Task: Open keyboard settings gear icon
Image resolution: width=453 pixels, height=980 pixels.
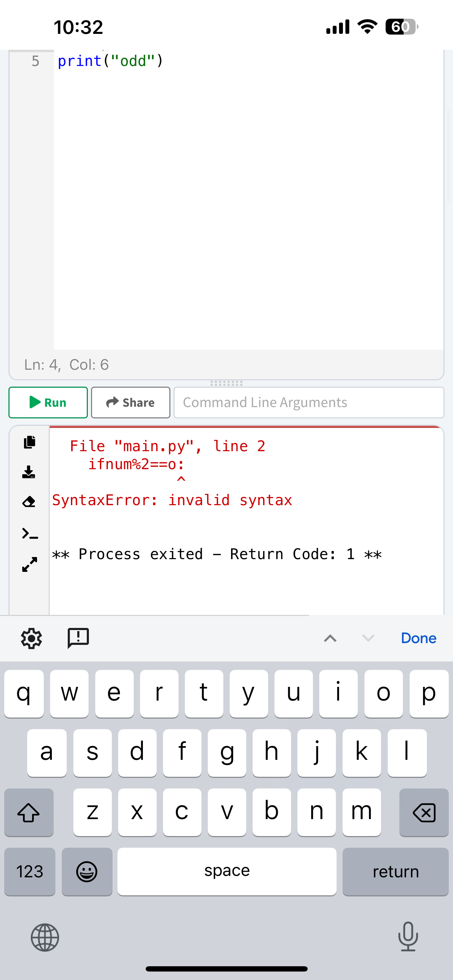Action: (31, 638)
